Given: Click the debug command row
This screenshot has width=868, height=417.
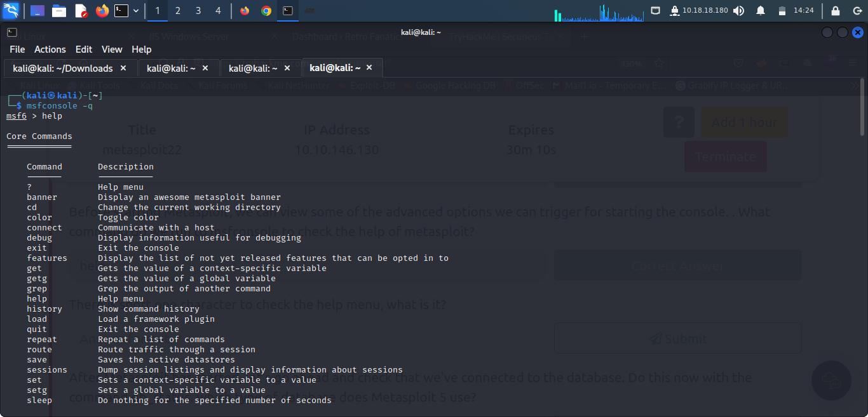Looking at the screenshot, I should tap(164, 238).
